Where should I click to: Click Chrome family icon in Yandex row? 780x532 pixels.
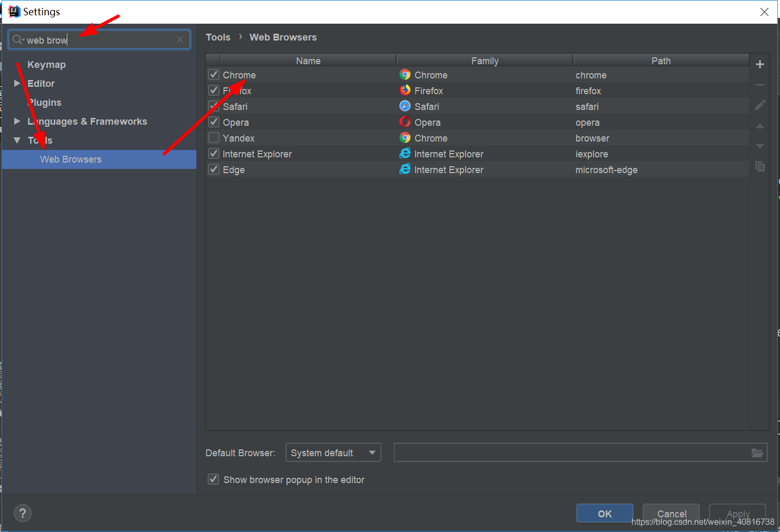click(405, 138)
